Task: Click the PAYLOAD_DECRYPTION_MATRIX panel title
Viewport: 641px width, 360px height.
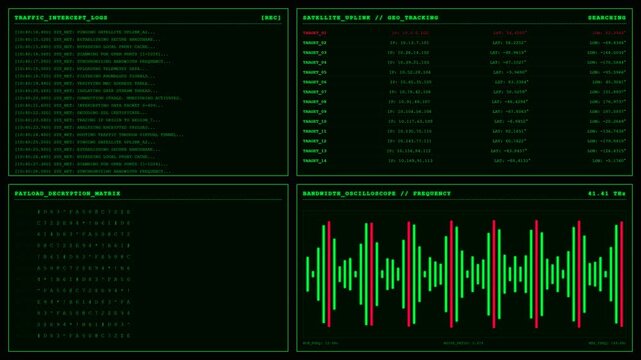Action: click(x=67, y=193)
